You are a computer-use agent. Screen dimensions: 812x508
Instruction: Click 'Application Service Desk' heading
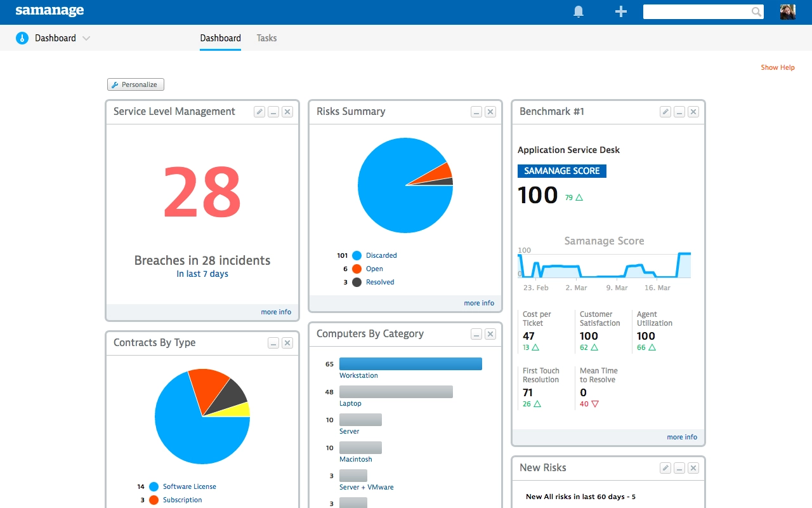[568, 150]
